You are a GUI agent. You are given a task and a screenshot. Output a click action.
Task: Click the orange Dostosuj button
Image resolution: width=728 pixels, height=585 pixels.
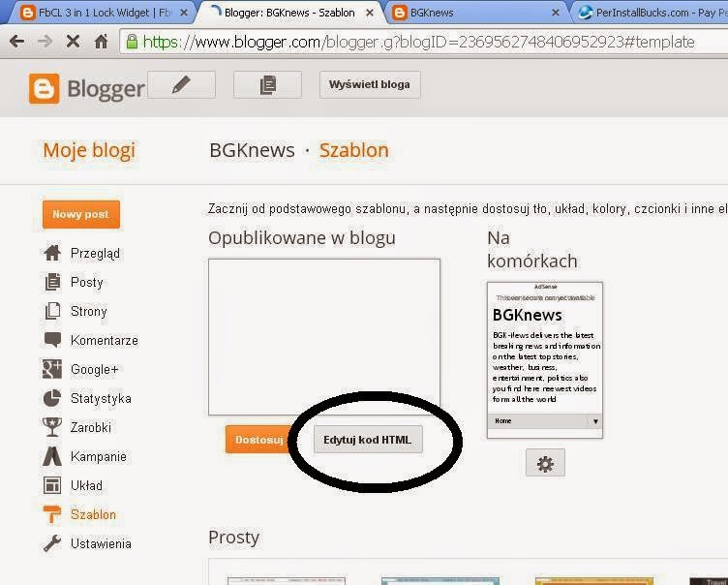pos(258,439)
